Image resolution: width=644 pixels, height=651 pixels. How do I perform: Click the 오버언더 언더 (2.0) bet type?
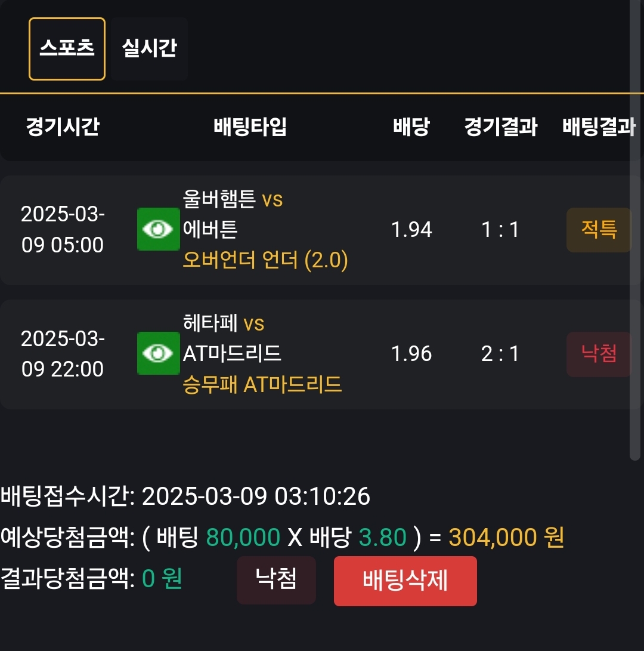(x=265, y=260)
